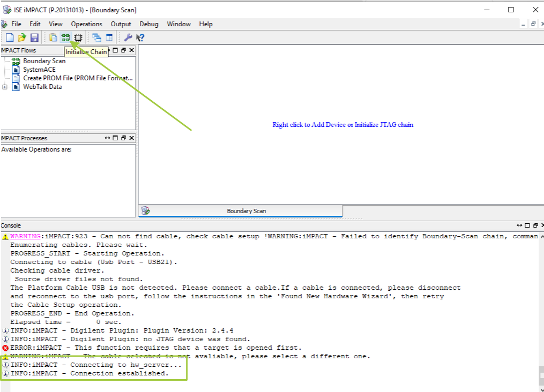The width and height of the screenshot is (544, 392).
Task: Click the 'Connecting to hw_server...' info line
Action: pos(96,365)
